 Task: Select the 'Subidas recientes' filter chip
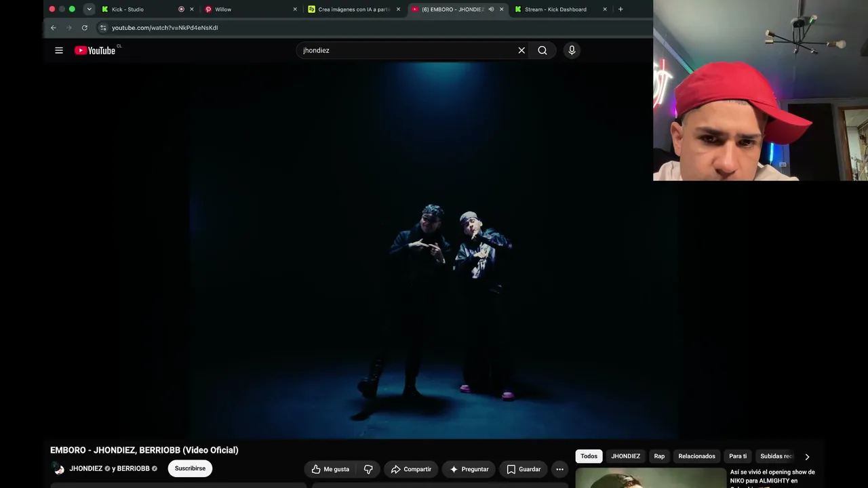[776, 456]
